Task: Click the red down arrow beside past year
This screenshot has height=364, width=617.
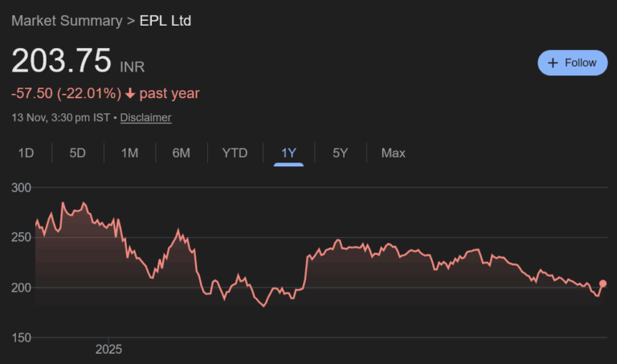Action: click(x=130, y=93)
